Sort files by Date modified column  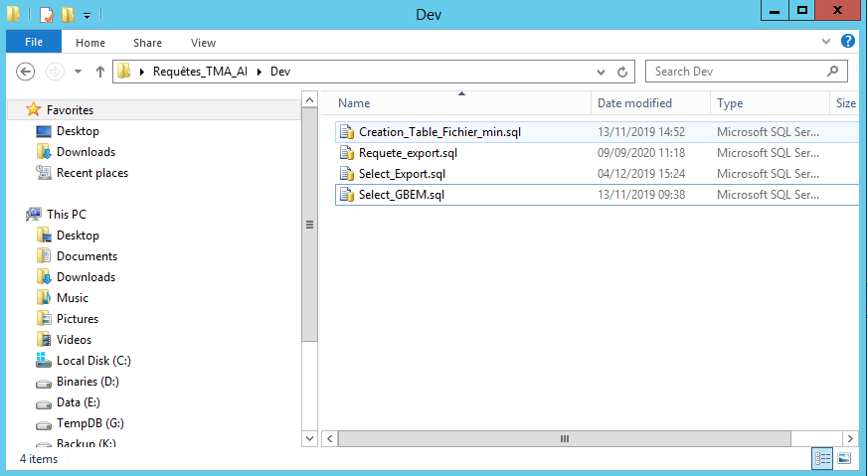pyautogui.click(x=634, y=103)
